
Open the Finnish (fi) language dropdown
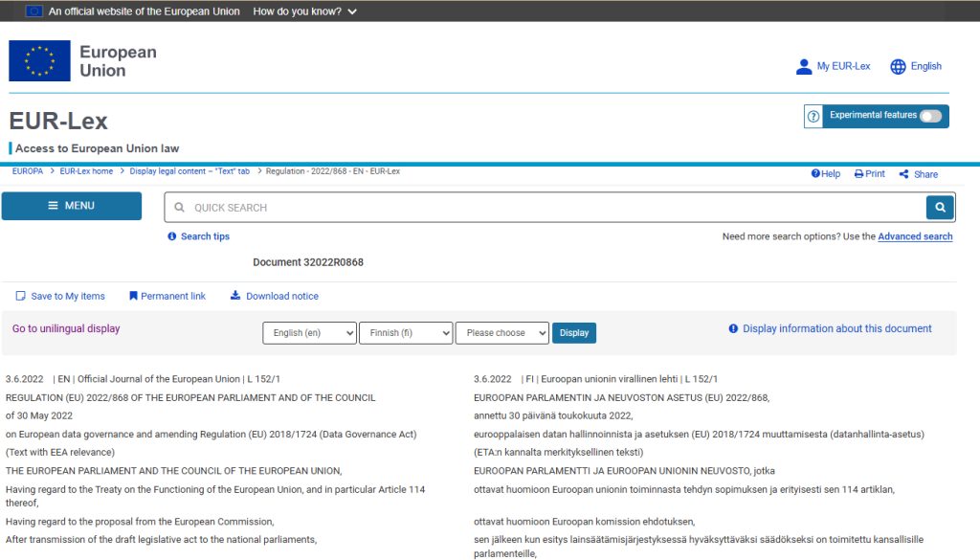[405, 333]
